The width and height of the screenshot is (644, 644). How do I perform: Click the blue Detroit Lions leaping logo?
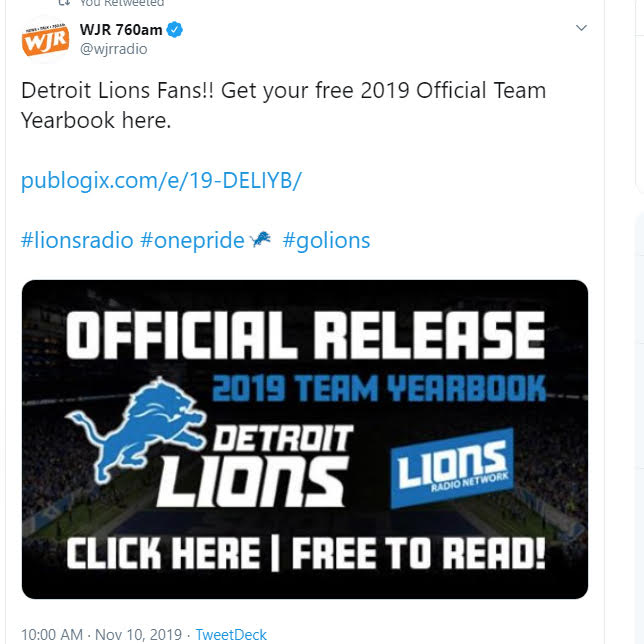tap(137, 429)
